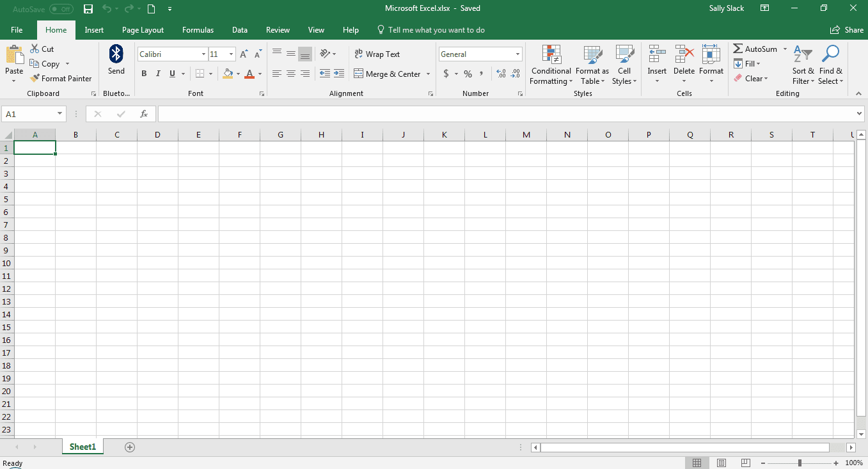Toggle AutoSave switch
Viewport: 868px width, 469px height.
(x=61, y=9)
